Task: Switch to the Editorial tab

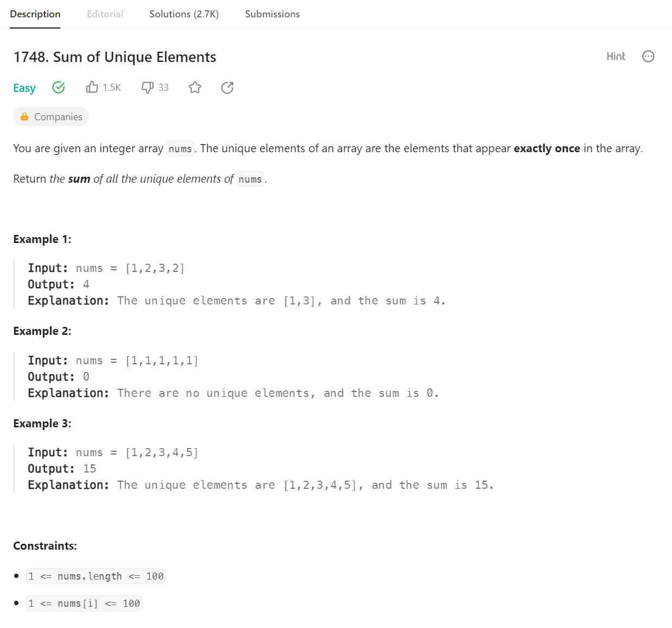Action: 105,14
